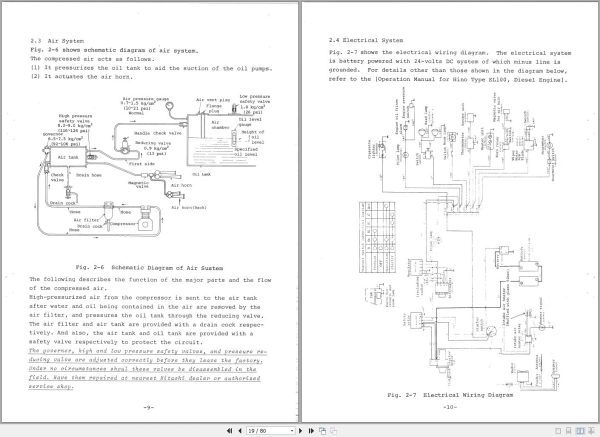Select the two-page facing layout
The width and height of the screenshot is (600, 437).
coord(580,431)
